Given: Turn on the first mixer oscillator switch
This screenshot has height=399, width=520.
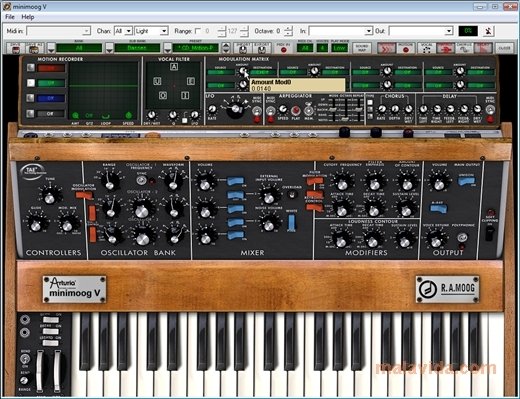Looking at the screenshot, I should coord(236,181).
